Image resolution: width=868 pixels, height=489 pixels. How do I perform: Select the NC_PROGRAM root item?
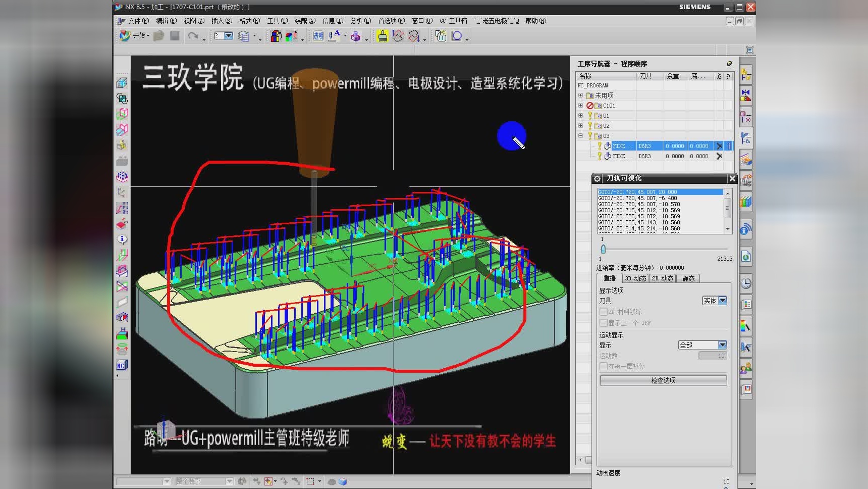(x=593, y=85)
